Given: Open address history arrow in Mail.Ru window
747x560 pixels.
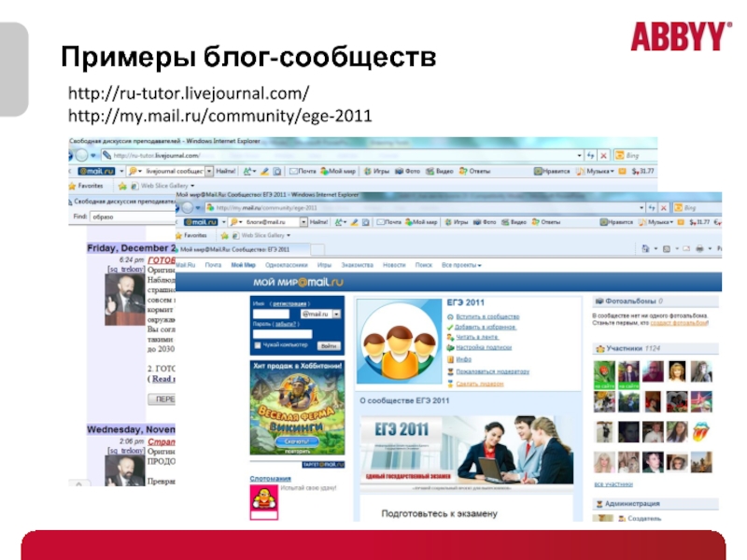Looking at the screenshot, I should (x=641, y=207).
